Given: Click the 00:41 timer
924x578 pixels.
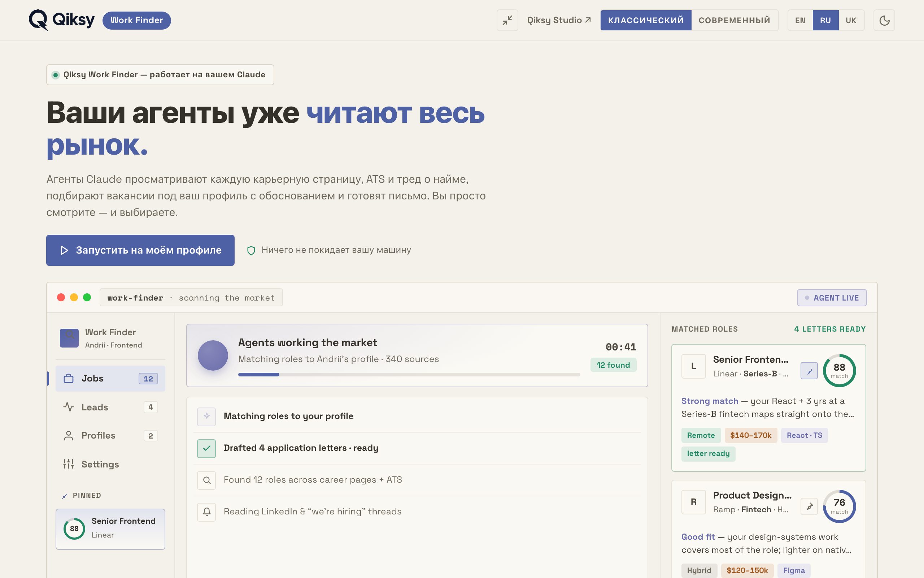Looking at the screenshot, I should pyautogui.click(x=621, y=347).
